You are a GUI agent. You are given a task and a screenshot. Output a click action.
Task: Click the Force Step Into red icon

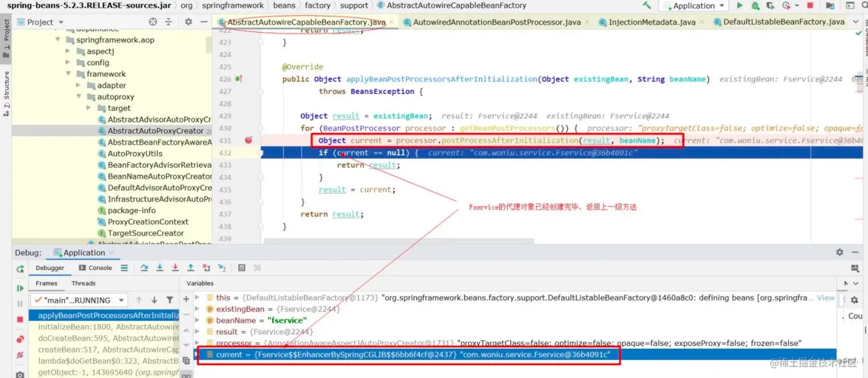(175, 268)
